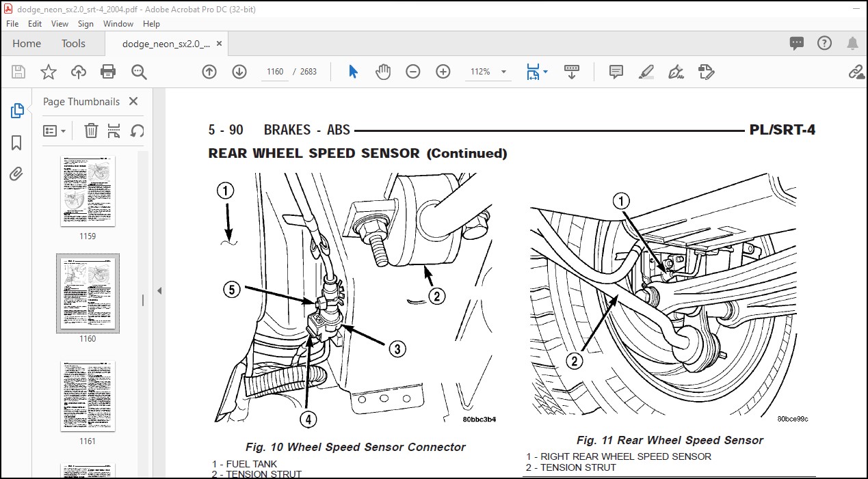Click the read mode keyboard icon

pos(572,72)
